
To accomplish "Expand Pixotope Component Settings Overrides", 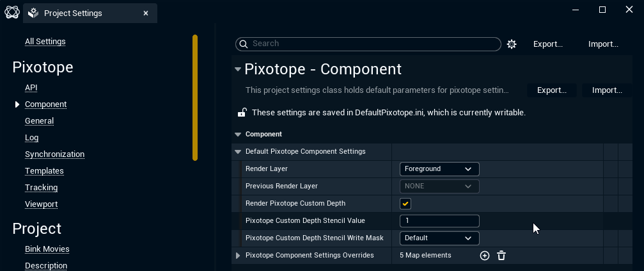I will pos(237,256).
